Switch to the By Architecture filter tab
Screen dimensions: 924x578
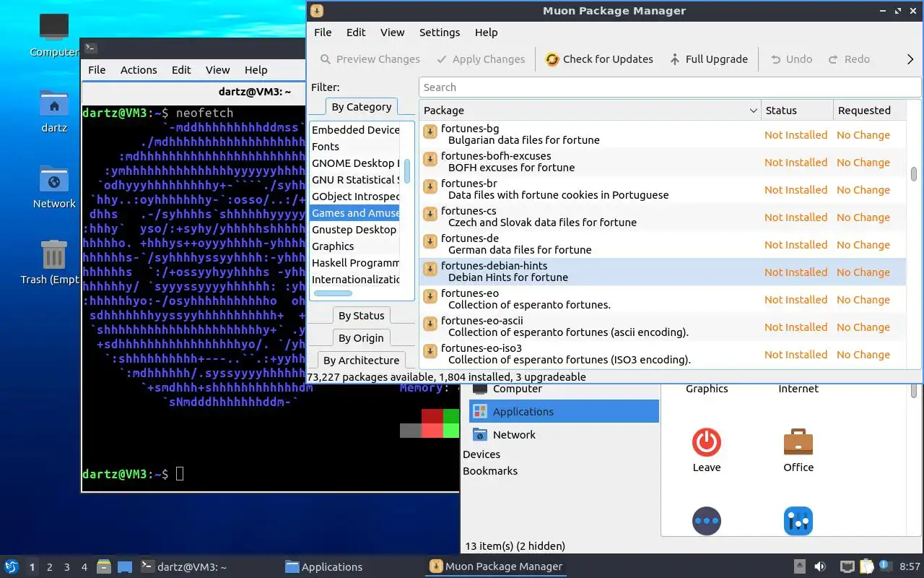[x=361, y=361]
